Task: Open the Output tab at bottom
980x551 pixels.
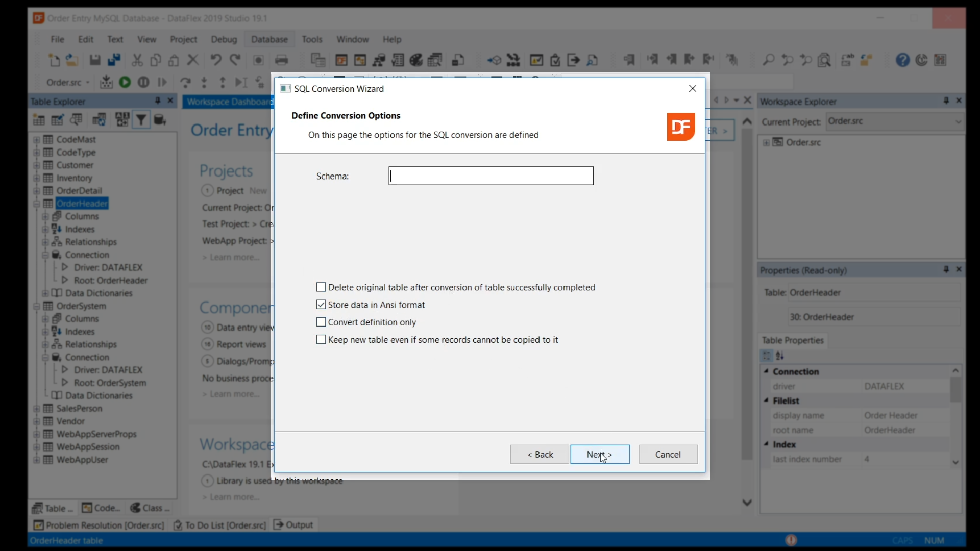Action: point(293,525)
